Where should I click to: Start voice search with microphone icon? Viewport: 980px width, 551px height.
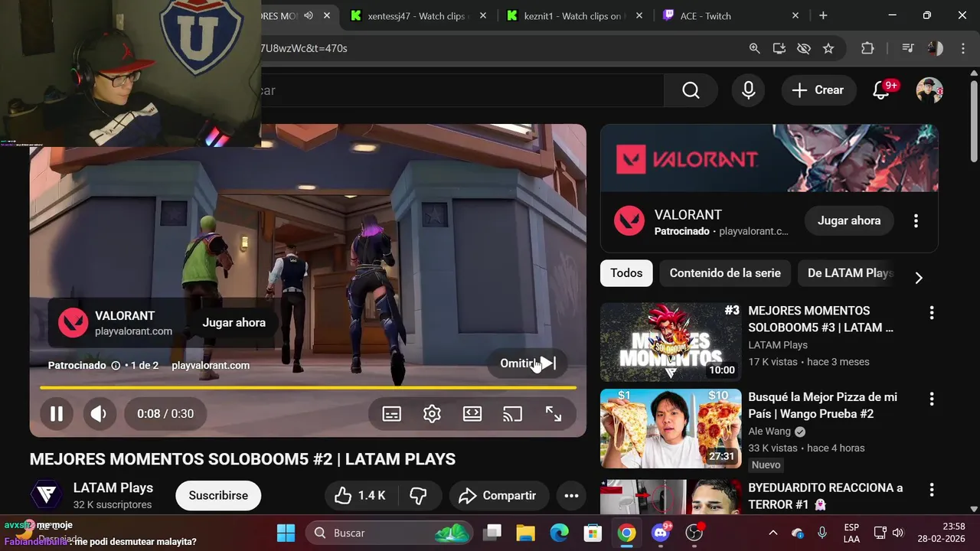coord(749,90)
